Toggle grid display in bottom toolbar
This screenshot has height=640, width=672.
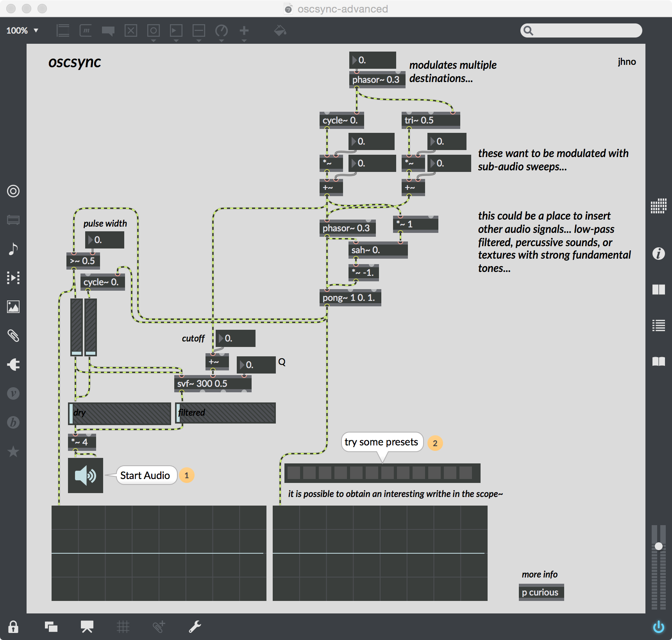(123, 627)
